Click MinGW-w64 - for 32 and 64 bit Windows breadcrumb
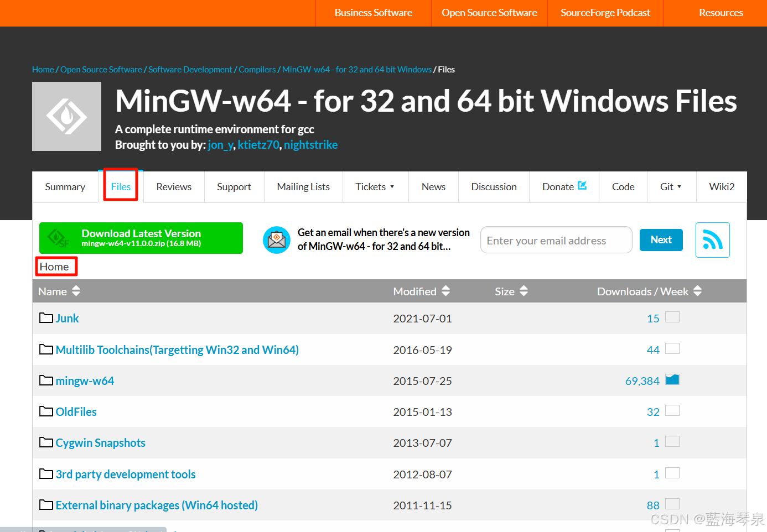Image resolution: width=767 pixels, height=532 pixels. click(357, 70)
